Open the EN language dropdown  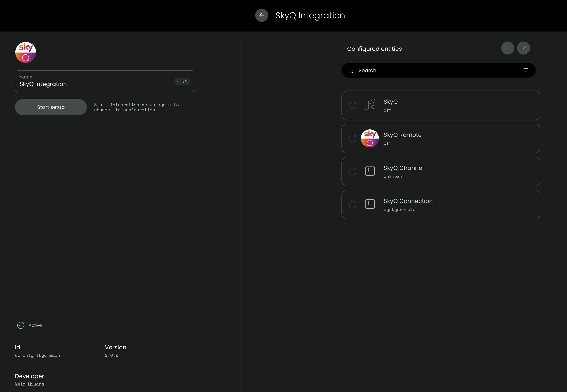click(182, 81)
